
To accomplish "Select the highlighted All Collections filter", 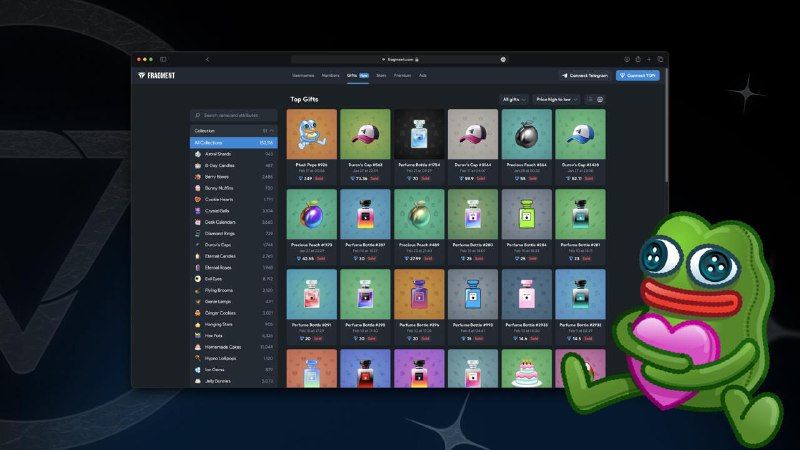I will click(x=234, y=143).
